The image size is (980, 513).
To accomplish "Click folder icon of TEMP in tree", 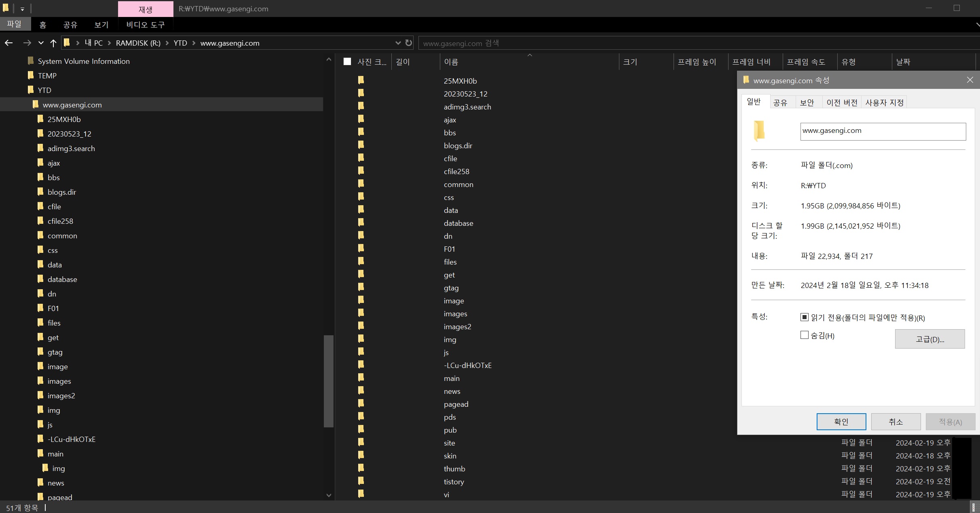I will pyautogui.click(x=31, y=75).
